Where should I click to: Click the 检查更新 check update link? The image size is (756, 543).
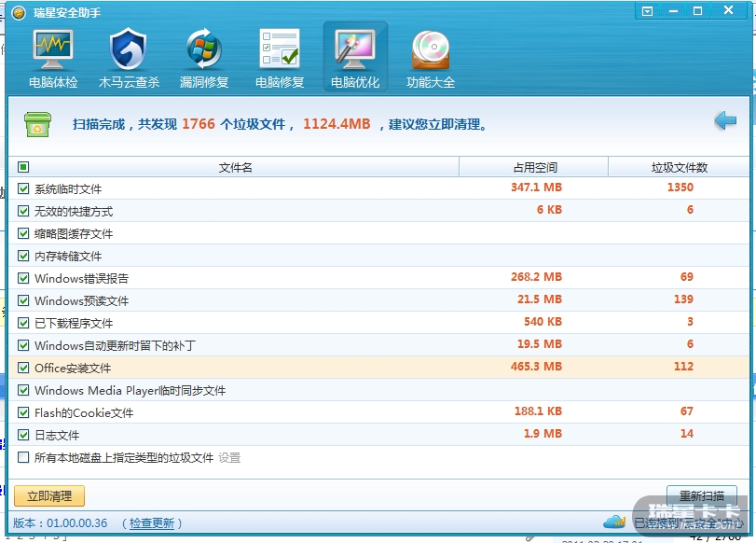tap(152, 523)
